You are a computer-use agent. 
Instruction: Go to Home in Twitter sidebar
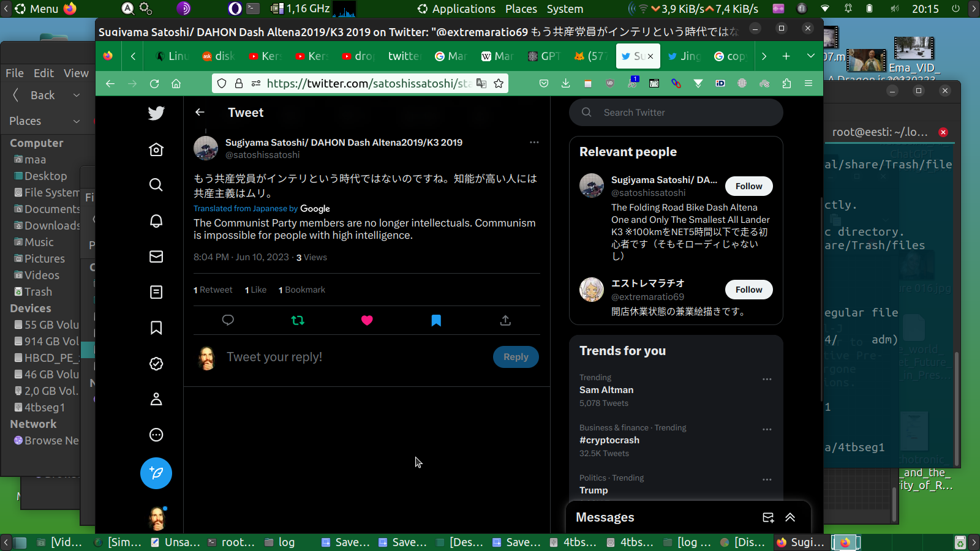[156, 149]
